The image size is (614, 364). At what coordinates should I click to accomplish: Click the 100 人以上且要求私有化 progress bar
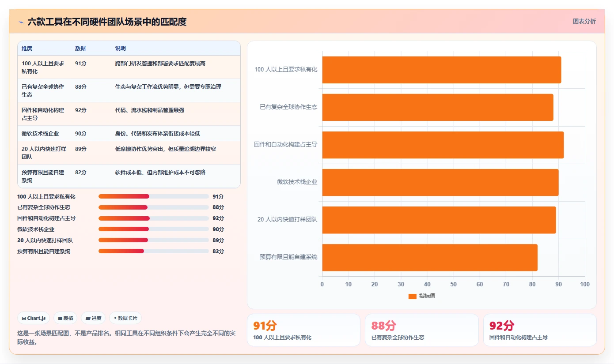coord(153,196)
